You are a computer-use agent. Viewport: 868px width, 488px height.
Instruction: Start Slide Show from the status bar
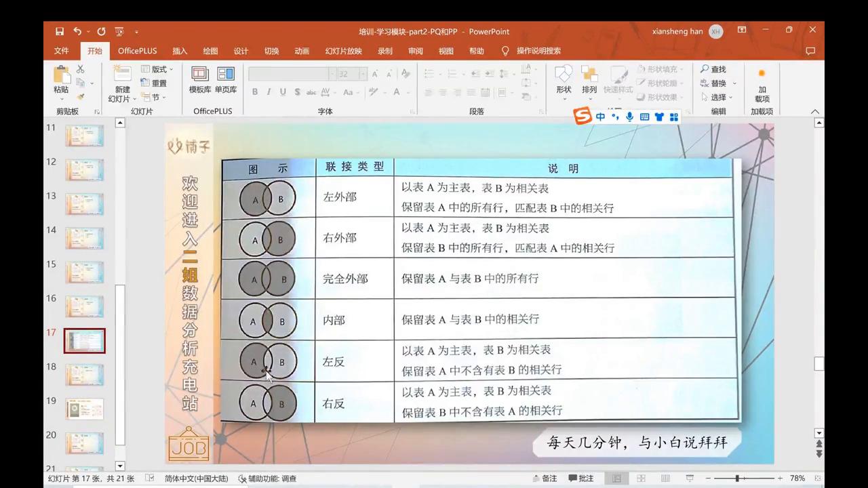pyautogui.click(x=690, y=479)
